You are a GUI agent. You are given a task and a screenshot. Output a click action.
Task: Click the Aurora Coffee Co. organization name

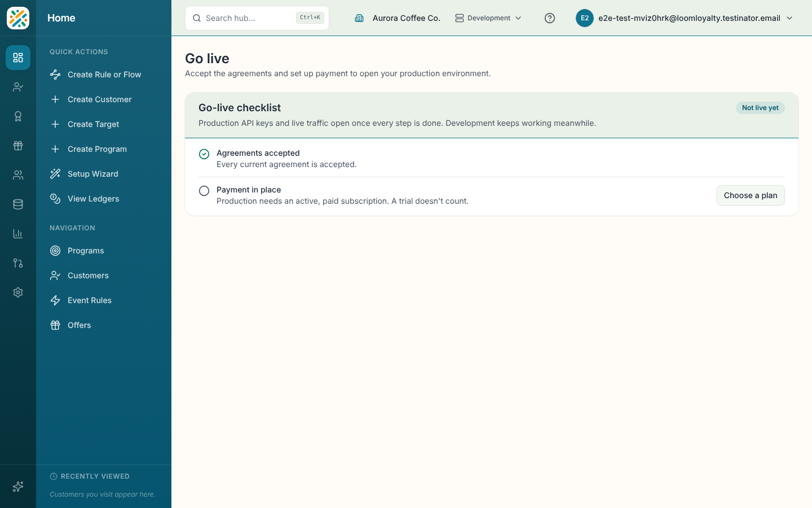coord(407,18)
